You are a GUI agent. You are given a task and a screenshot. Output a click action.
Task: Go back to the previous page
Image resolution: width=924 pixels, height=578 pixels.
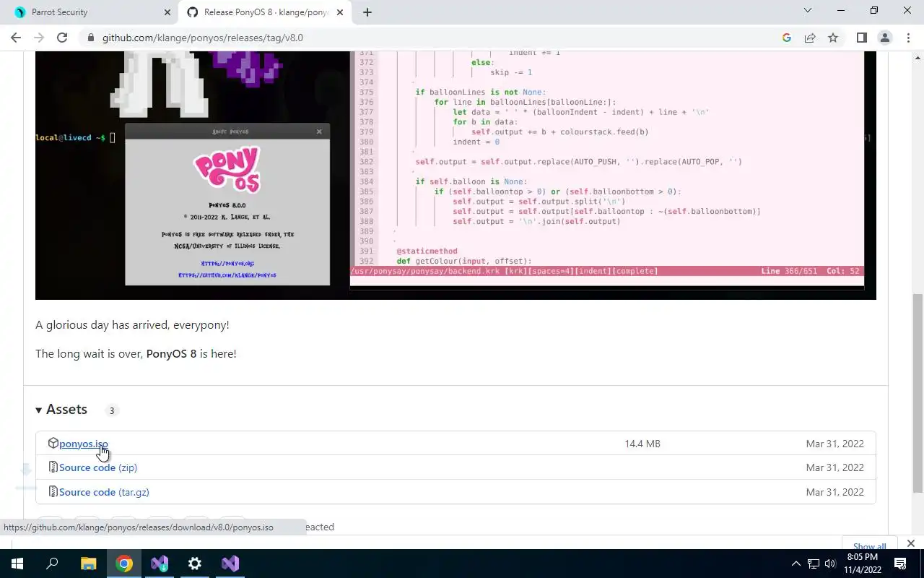[16, 38]
